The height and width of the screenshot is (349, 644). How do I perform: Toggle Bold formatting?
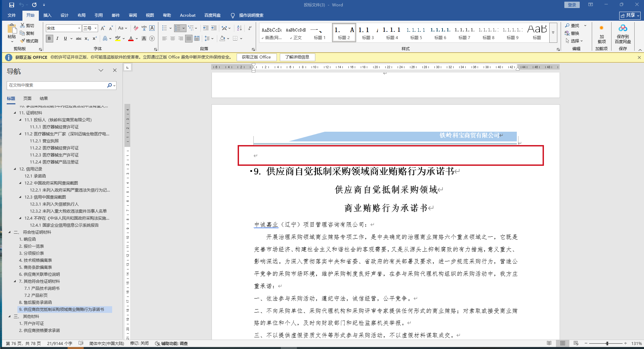[x=49, y=38]
